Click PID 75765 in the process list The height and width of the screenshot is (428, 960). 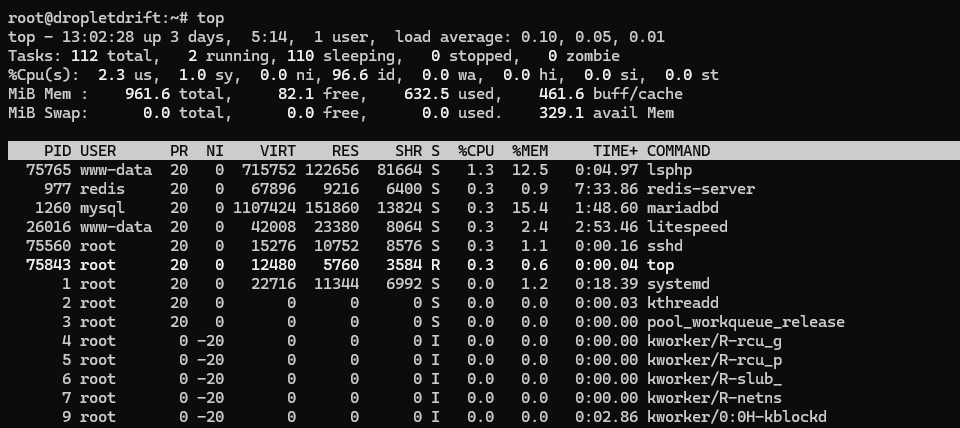click(48, 170)
